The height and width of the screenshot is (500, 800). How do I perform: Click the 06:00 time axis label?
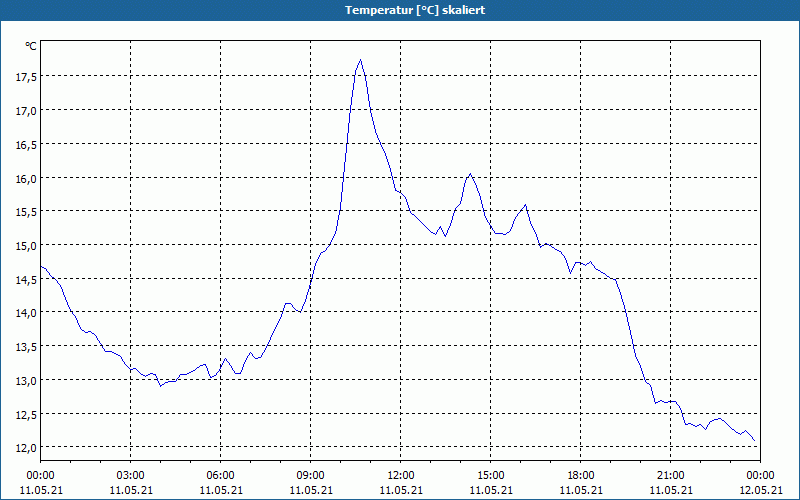[x=220, y=476]
